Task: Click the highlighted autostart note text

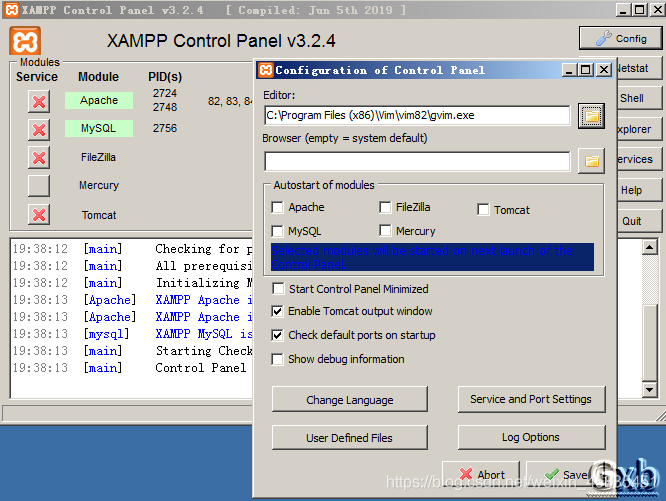Action: tap(432, 257)
